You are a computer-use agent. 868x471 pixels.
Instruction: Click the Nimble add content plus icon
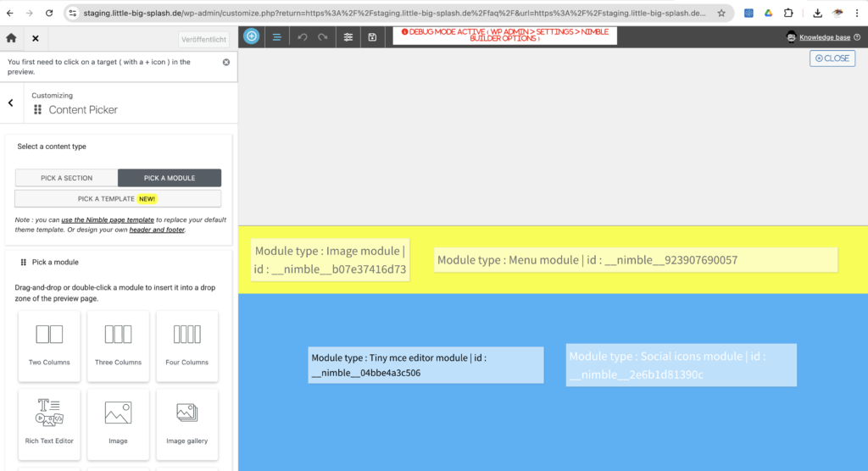[251, 36]
